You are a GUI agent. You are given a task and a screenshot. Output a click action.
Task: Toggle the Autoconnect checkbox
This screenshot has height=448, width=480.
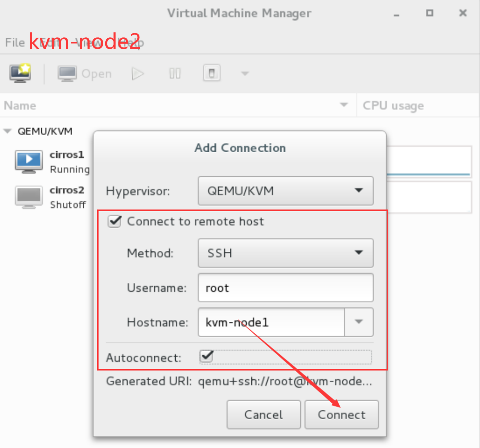pos(206,356)
